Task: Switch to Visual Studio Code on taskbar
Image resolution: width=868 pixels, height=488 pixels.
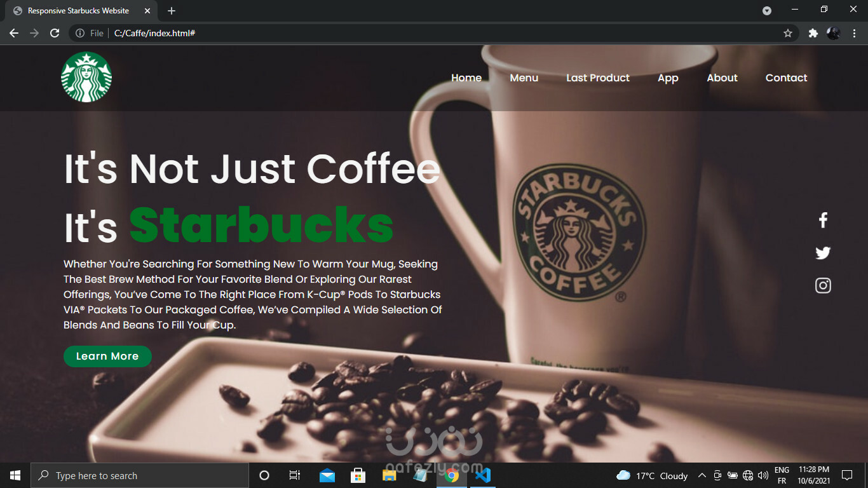Action: coord(483,475)
